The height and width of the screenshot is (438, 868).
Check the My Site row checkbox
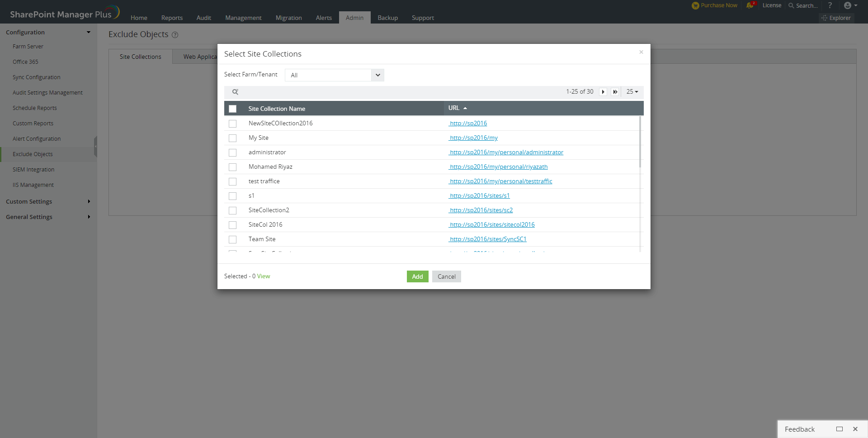tap(232, 138)
